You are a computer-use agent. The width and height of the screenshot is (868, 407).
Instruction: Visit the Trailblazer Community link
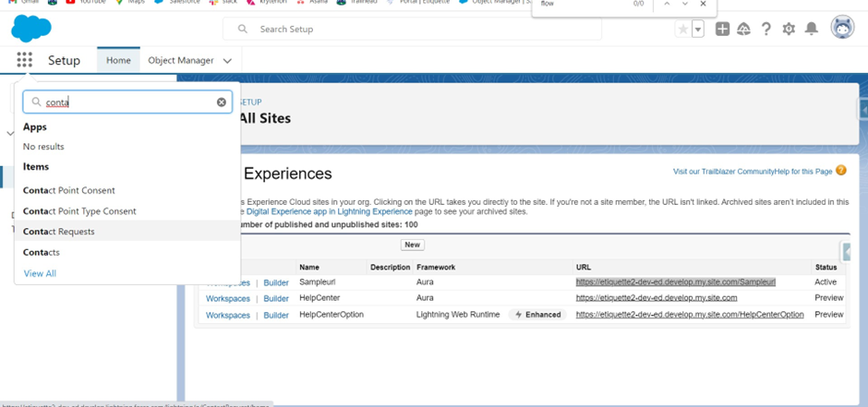click(724, 172)
